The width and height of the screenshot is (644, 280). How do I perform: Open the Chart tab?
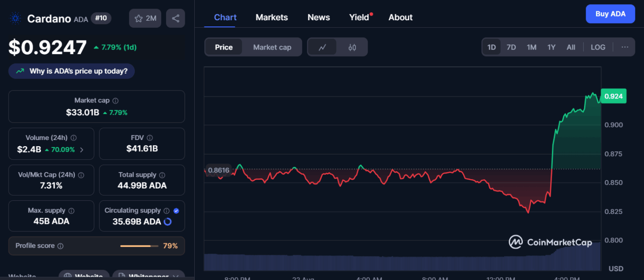click(225, 17)
